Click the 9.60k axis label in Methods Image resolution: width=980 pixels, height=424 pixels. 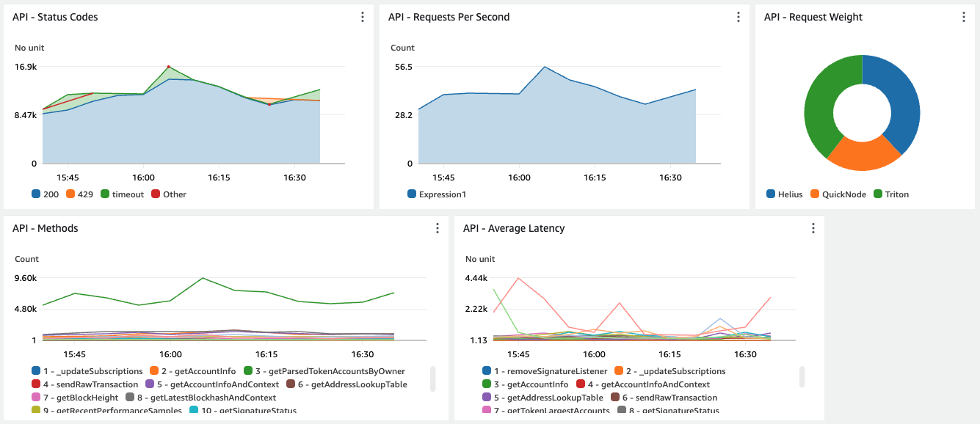(26, 278)
